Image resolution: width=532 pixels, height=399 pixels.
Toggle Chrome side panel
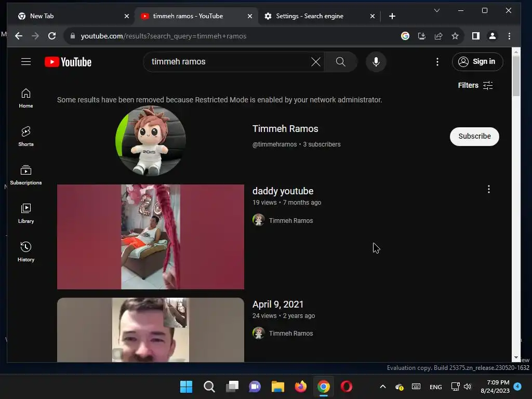click(476, 36)
